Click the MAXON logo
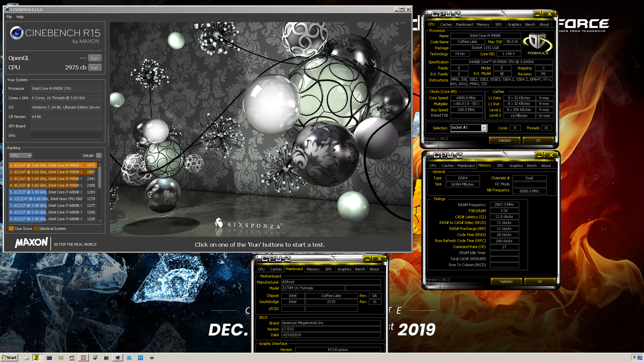This screenshot has height=362, width=644. pyautogui.click(x=31, y=243)
